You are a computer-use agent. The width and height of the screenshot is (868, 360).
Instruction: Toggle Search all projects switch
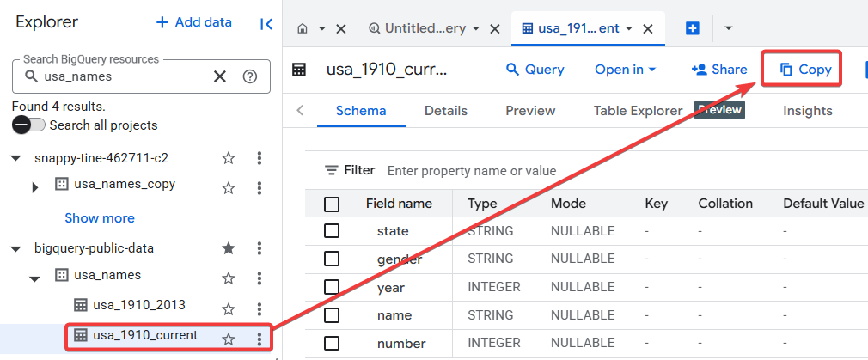tap(28, 125)
